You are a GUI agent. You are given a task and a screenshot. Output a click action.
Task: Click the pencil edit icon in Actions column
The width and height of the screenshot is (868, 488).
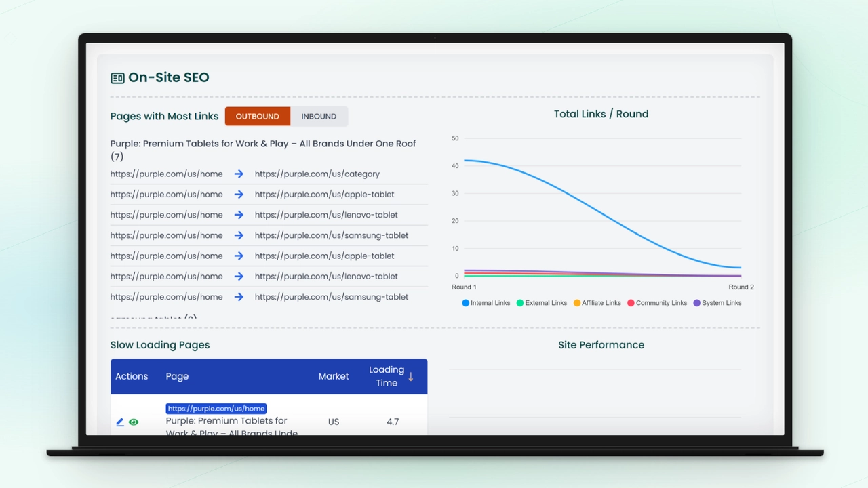[x=120, y=422]
